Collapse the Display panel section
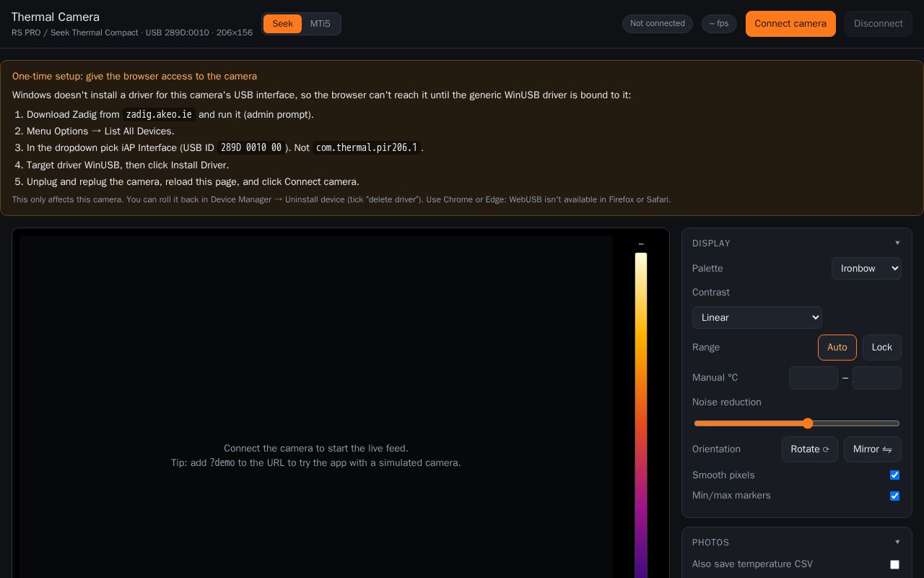The height and width of the screenshot is (578, 924). pos(797,243)
